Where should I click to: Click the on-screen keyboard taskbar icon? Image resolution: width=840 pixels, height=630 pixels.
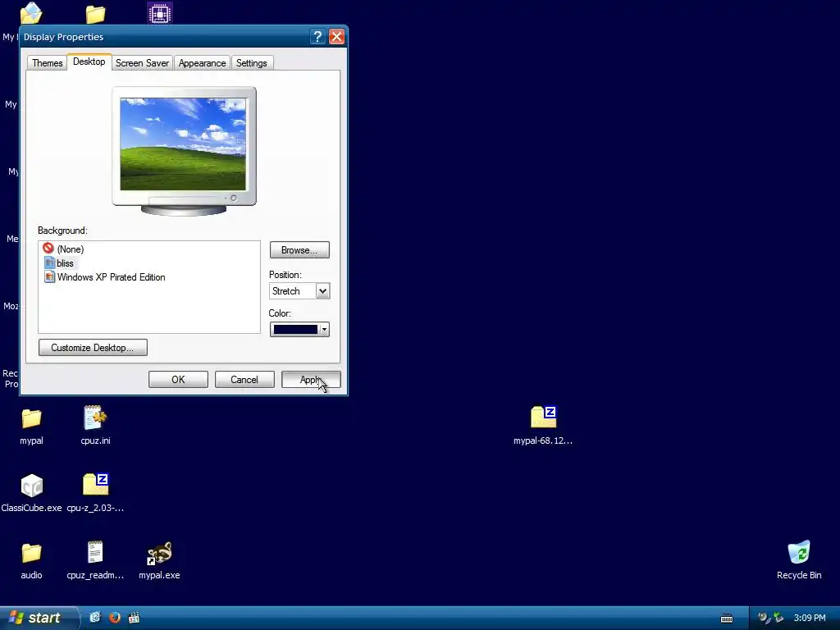click(x=727, y=619)
